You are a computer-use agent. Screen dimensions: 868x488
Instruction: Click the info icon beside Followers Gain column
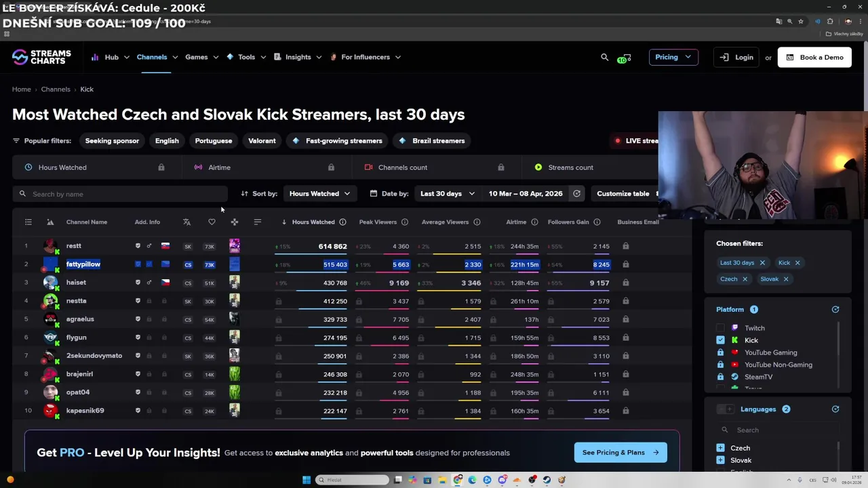(597, 222)
